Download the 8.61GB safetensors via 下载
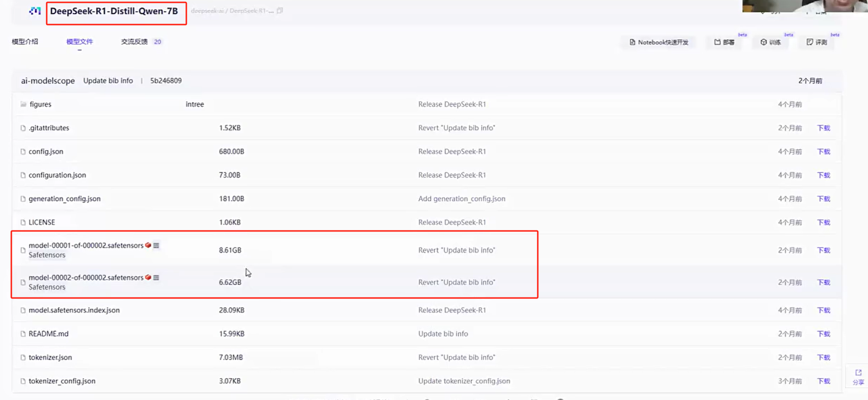 tap(824, 250)
